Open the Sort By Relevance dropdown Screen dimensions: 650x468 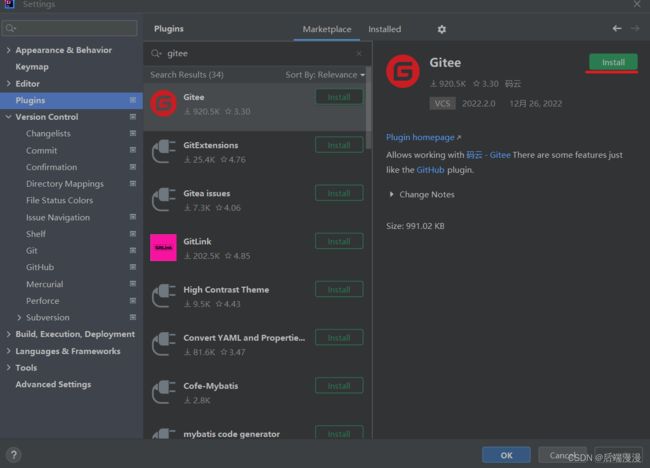[x=325, y=75]
